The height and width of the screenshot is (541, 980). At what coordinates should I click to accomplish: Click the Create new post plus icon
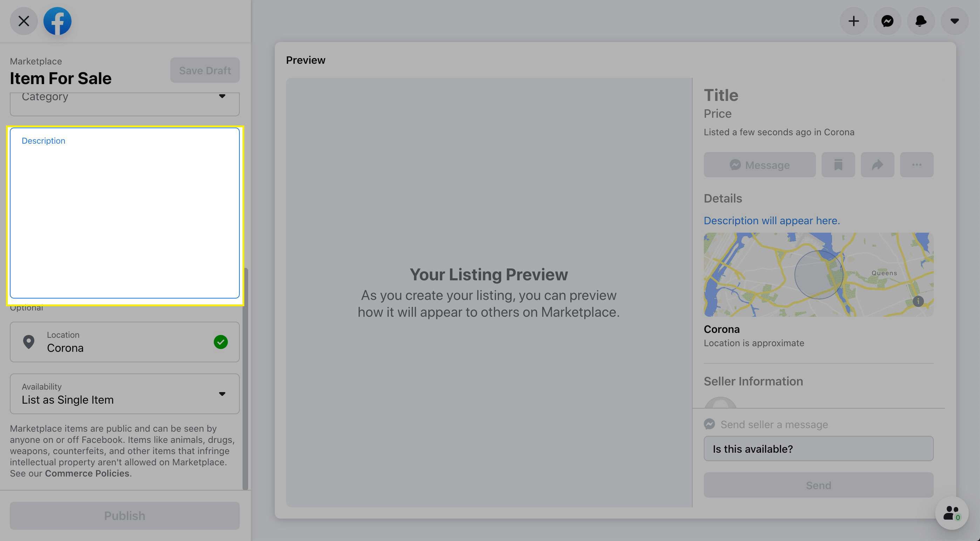853,21
